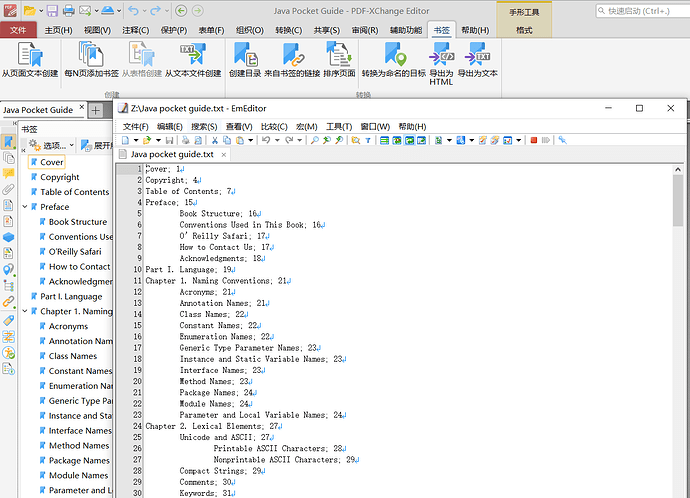Print icon in PDF-XChange quick toolbar
The width and height of the screenshot is (690, 498).
click(68, 11)
